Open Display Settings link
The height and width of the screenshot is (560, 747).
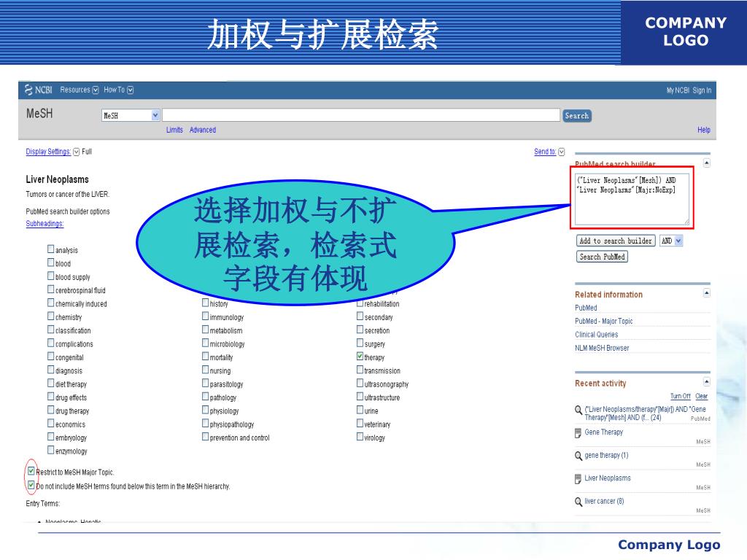[x=48, y=152]
